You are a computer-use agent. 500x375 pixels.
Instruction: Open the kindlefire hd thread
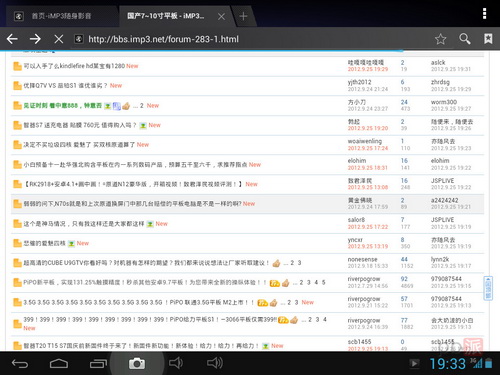click(74, 66)
